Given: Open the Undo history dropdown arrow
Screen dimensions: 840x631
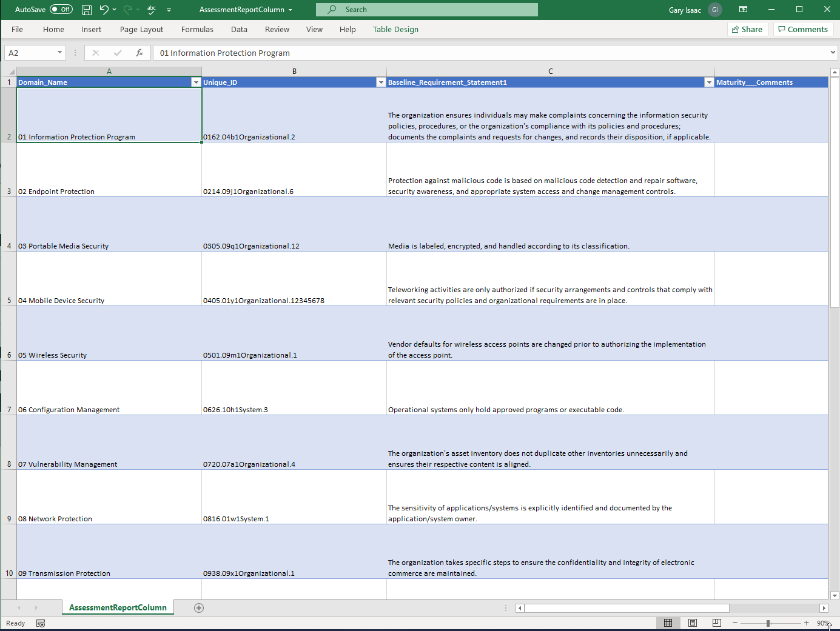Looking at the screenshot, I should coord(114,10).
